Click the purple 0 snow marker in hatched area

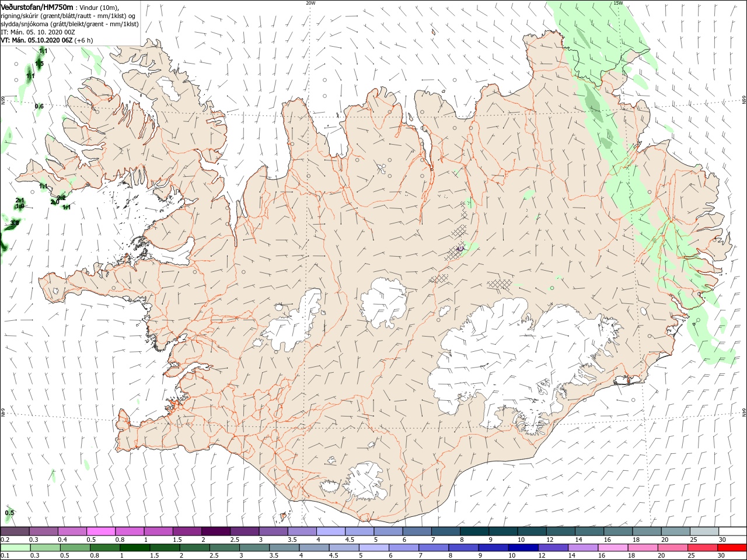(460, 248)
